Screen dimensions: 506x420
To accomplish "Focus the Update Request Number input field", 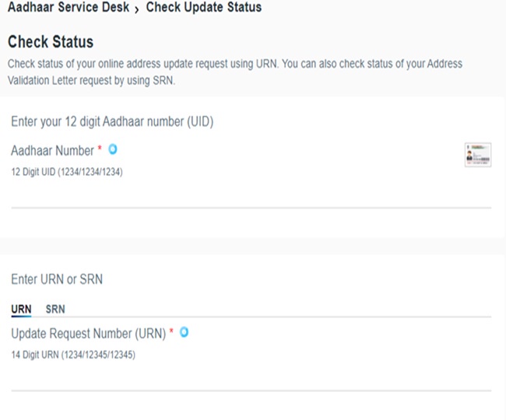I will pos(251,379).
